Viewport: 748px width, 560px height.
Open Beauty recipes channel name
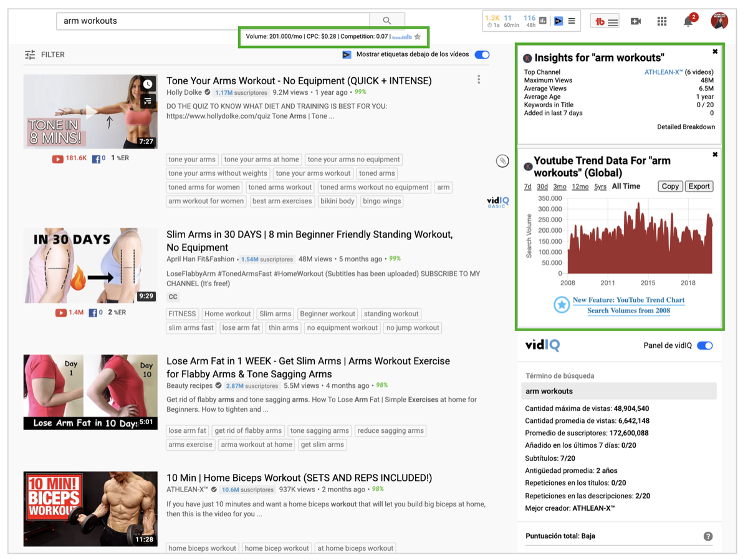[189, 385]
